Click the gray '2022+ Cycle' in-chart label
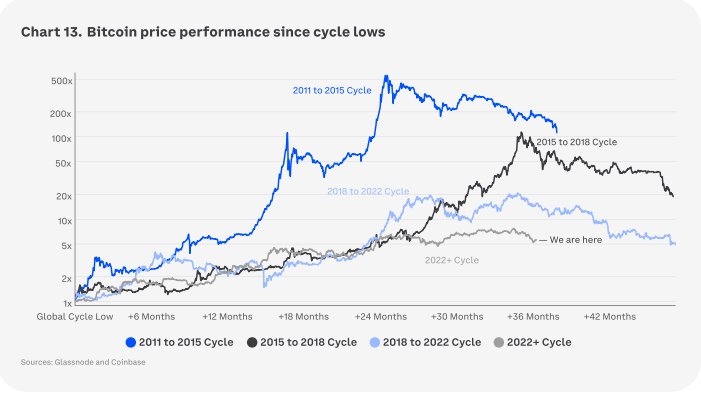701x393 pixels. pyautogui.click(x=452, y=260)
